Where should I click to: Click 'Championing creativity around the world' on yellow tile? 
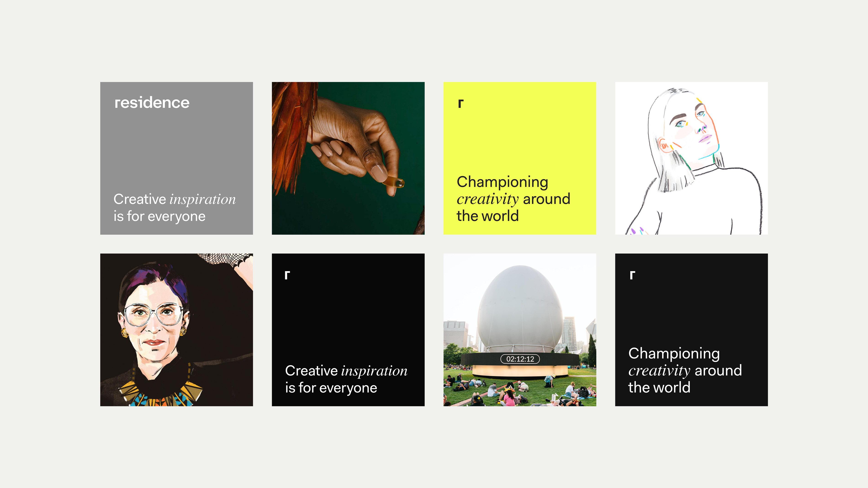click(513, 199)
